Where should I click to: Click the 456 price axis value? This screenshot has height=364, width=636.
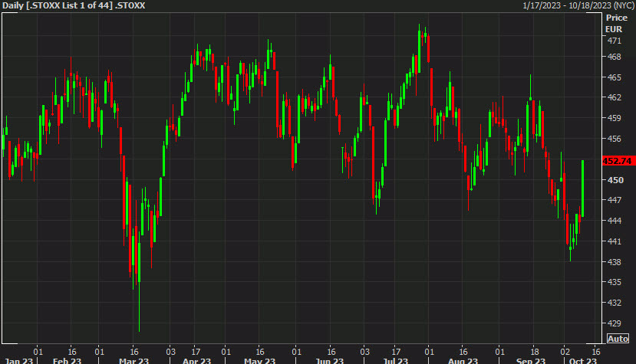coord(614,139)
